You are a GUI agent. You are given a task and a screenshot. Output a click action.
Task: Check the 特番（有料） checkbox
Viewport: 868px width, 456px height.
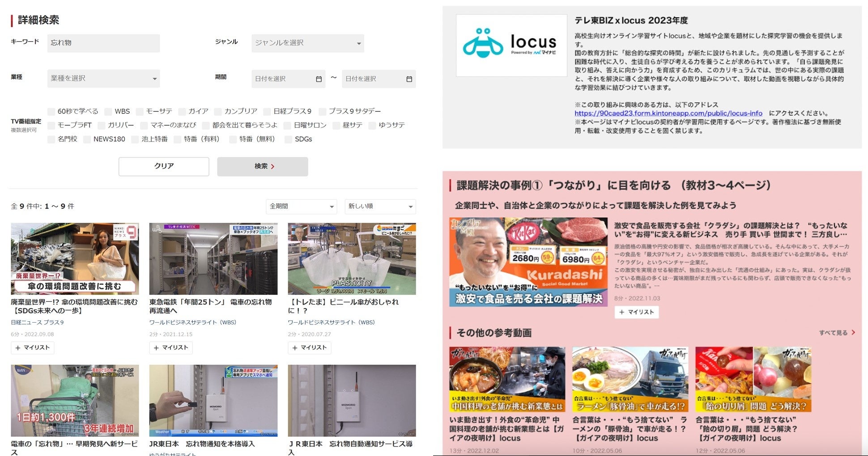tap(178, 140)
